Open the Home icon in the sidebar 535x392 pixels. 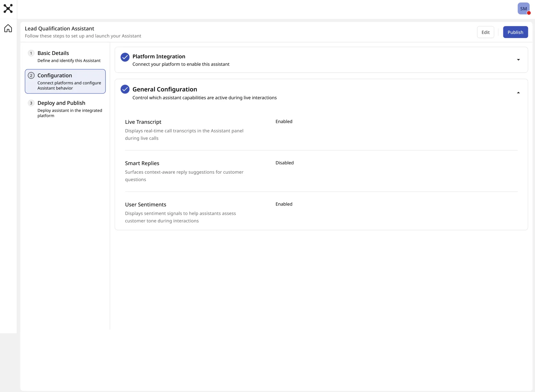(x=8, y=28)
